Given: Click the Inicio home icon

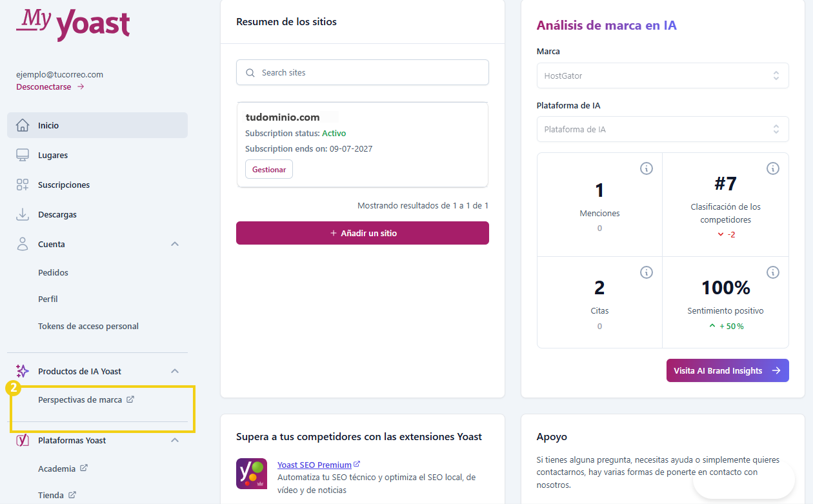Looking at the screenshot, I should (23, 125).
